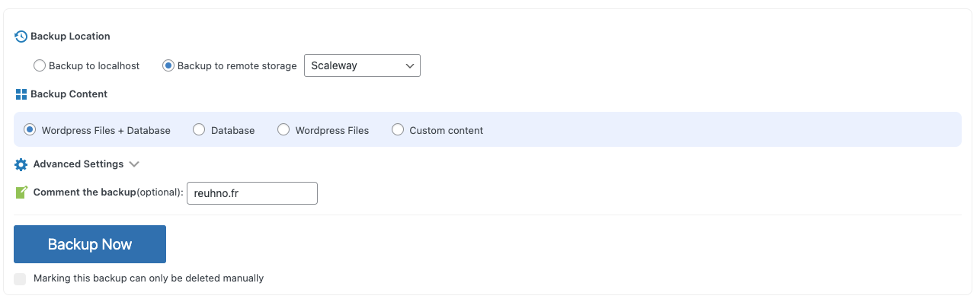This screenshot has width=980, height=299.
Task: Click the comment pencil note icon
Action: click(x=21, y=192)
